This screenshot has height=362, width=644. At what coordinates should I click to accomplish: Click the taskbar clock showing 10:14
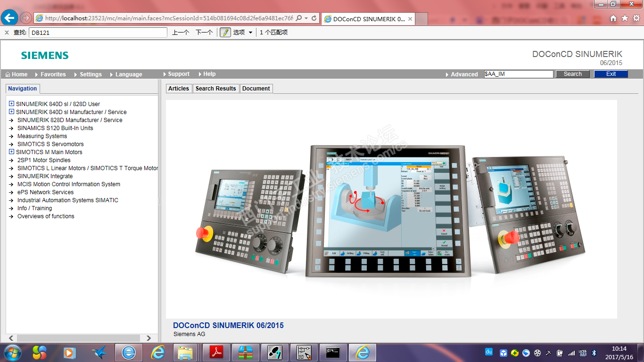(619, 353)
